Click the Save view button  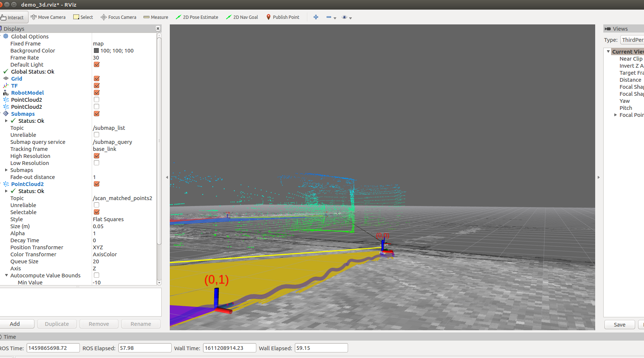point(619,324)
